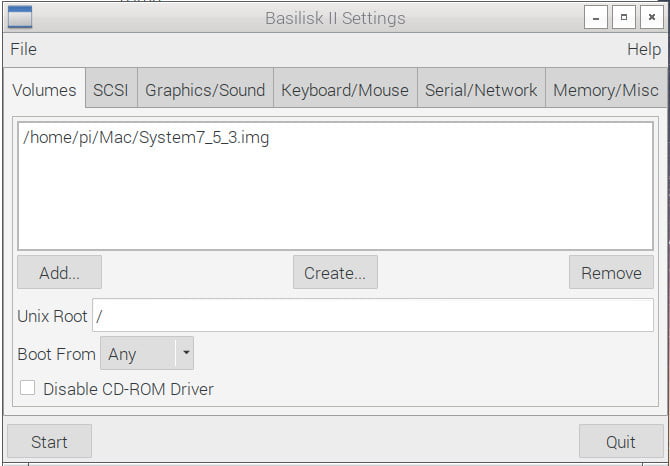The image size is (670, 466).
Task: Switch to the Memory/Misc tab
Action: click(606, 90)
